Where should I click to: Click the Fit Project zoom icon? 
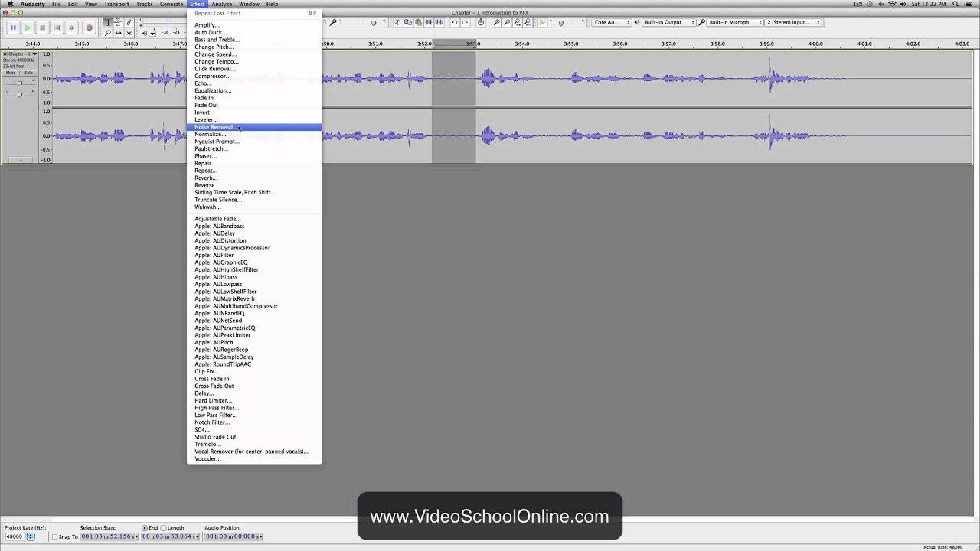tap(528, 22)
